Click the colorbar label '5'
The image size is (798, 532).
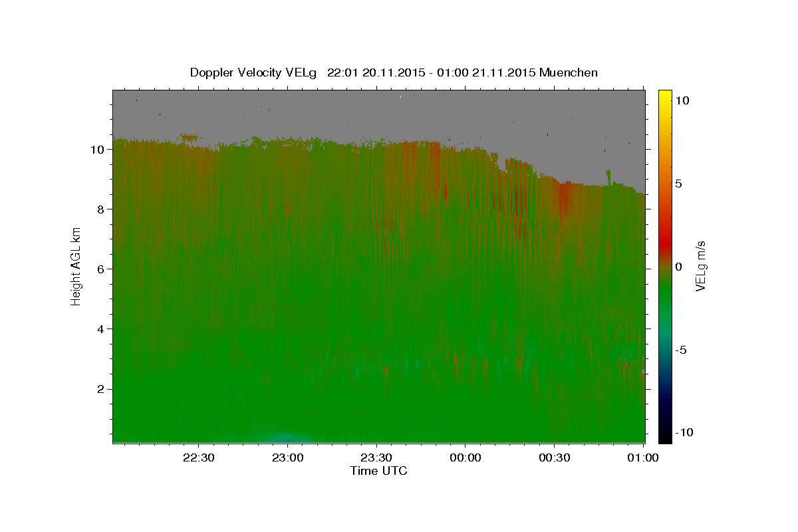pos(678,184)
